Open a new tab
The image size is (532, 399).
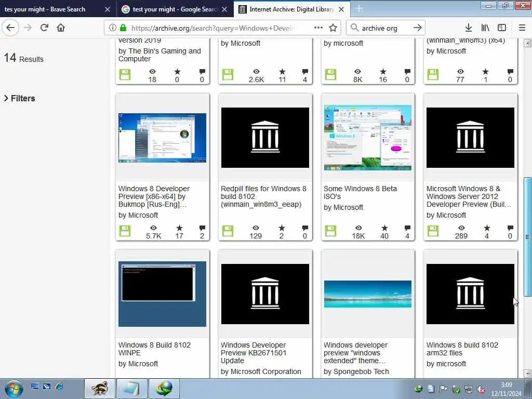(x=359, y=9)
